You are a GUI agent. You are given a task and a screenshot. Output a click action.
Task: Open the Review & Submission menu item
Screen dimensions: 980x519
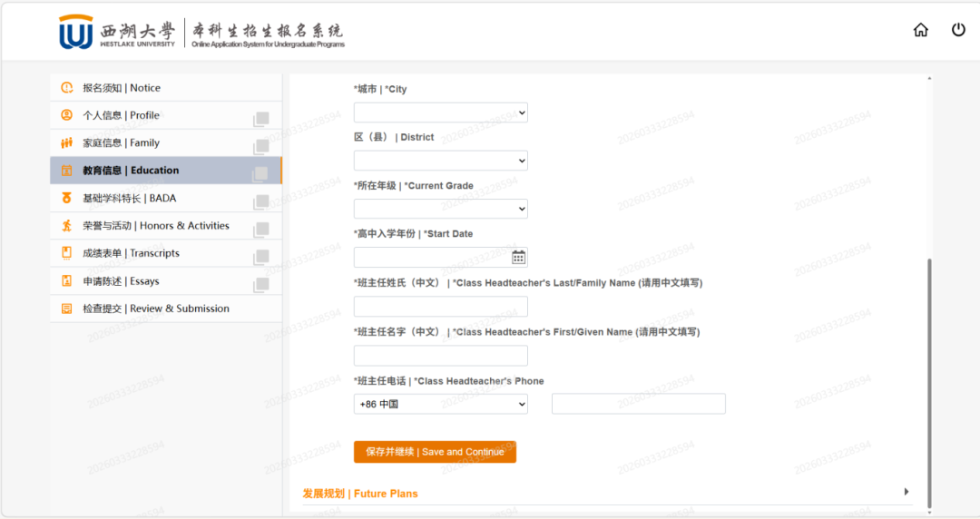tap(166, 308)
